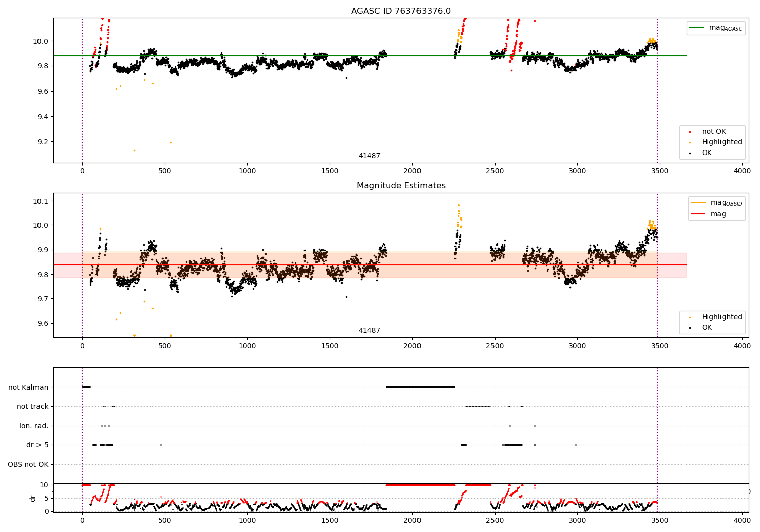
Task: Click the 'not track' row label
Action: [32, 406]
